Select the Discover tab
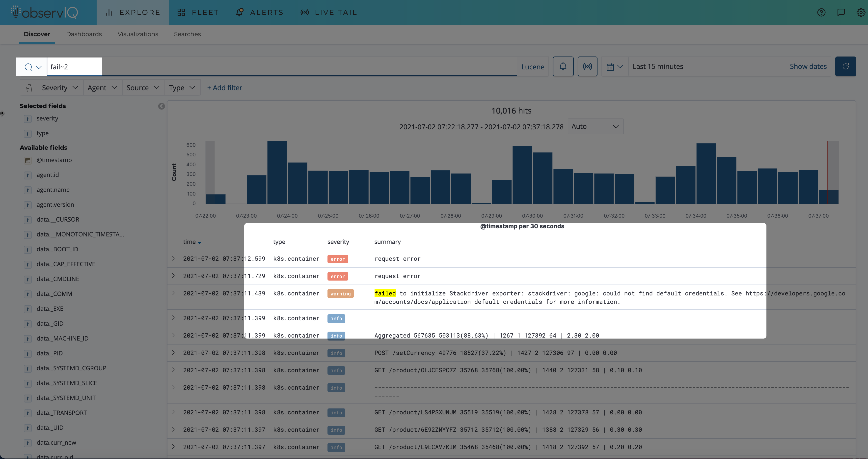 [37, 34]
